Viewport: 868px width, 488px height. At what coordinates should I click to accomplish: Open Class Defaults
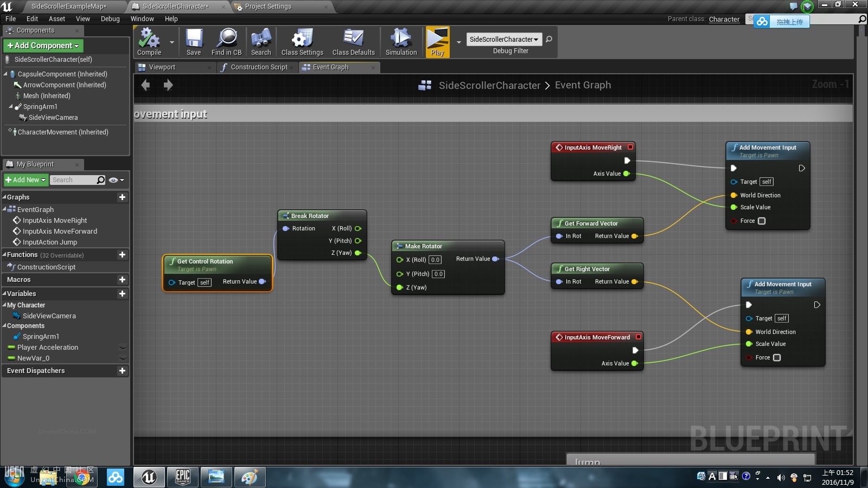tap(354, 42)
